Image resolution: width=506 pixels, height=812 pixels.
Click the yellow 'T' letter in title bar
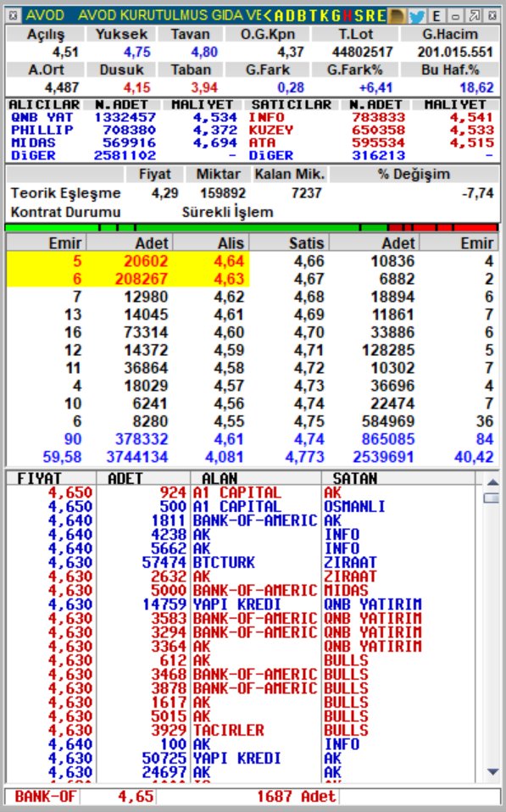click(312, 15)
